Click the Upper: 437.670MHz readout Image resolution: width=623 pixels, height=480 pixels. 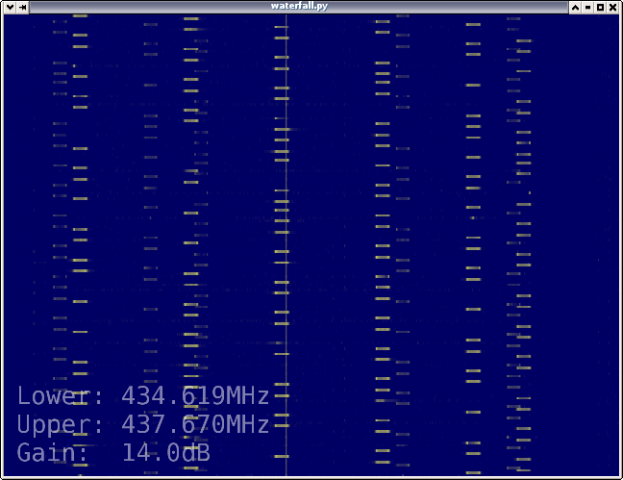click(x=143, y=424)
